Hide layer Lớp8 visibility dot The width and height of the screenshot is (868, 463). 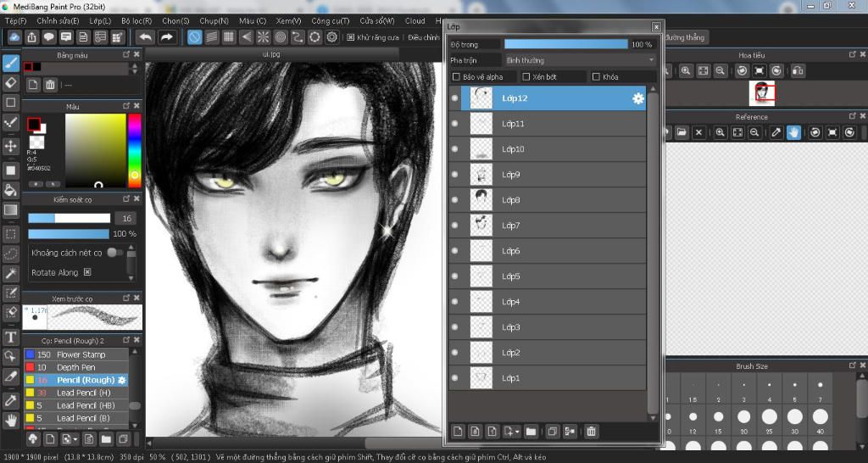(455, 200)
